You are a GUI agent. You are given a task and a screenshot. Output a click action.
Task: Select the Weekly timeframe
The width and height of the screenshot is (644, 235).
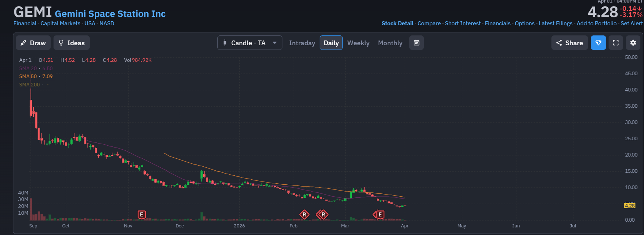point(358,43)
